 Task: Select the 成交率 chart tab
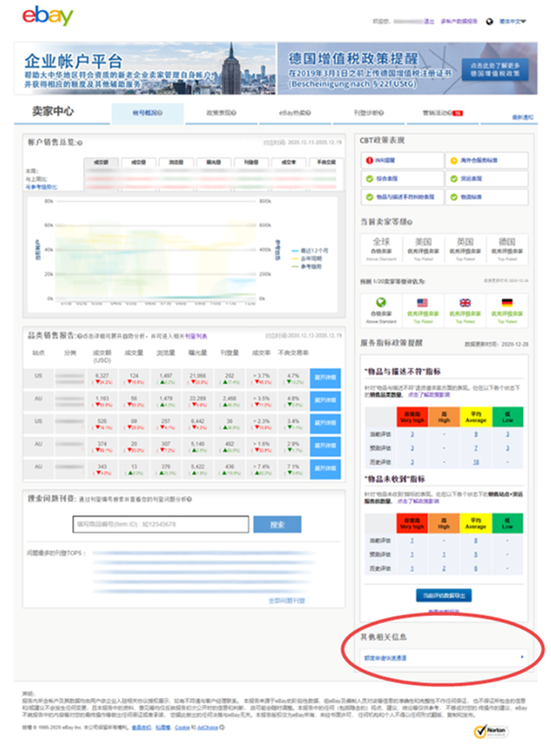tap(289, 162)
